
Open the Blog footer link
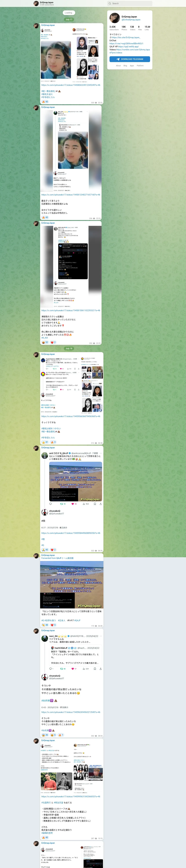(x=125, y=66)
